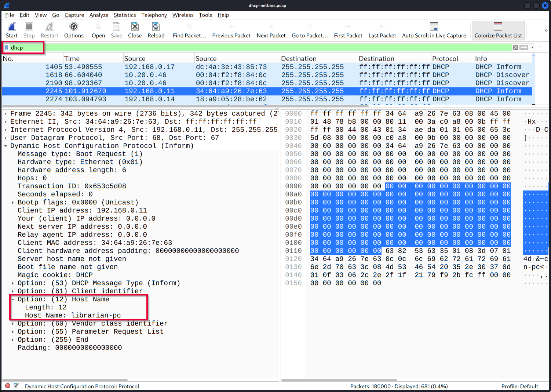Apply the display filter arrow button
The image size is (551, 392).
coord(524,47)
